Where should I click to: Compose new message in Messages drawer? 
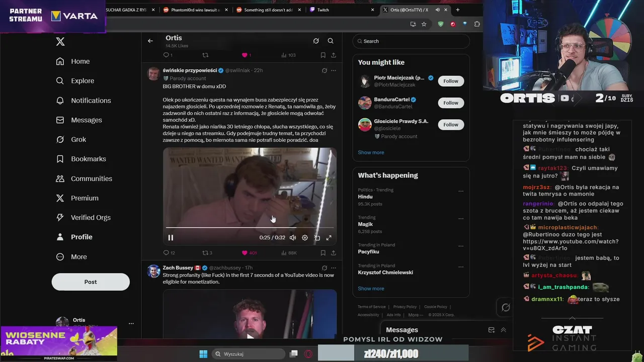click(492, 330)
